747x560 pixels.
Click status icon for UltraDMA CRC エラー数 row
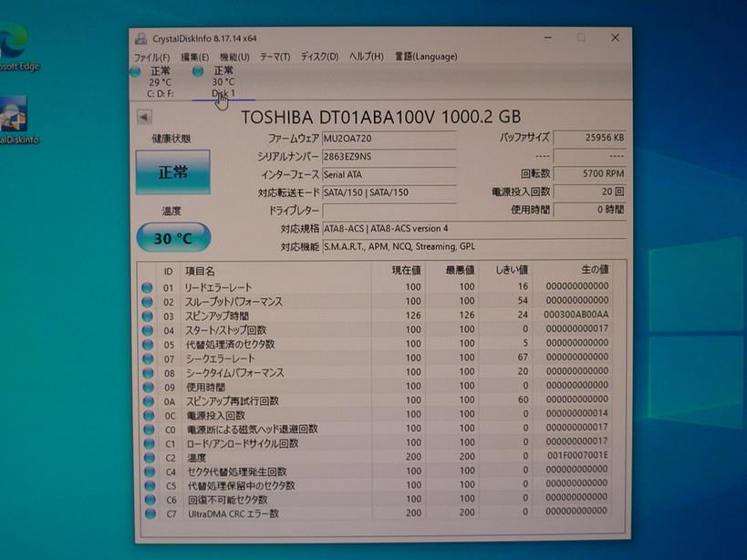click(150, 513)
